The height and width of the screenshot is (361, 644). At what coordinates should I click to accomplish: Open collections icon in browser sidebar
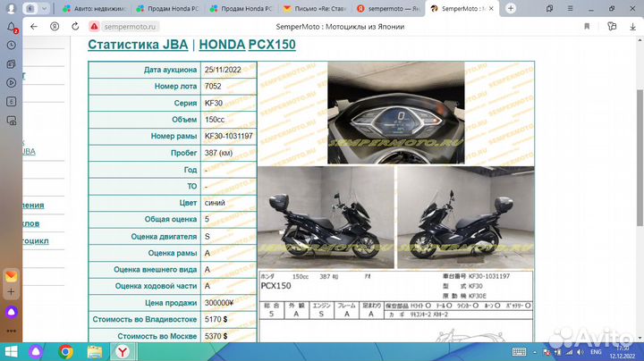pos(12,64)
